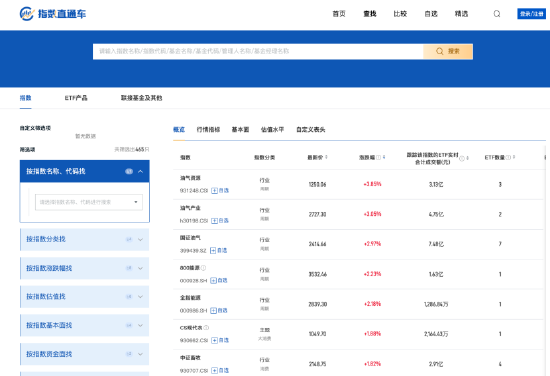550x376 pixels.
Task: Click index code 399439.SZ
Action: click(x=193, y=250)
